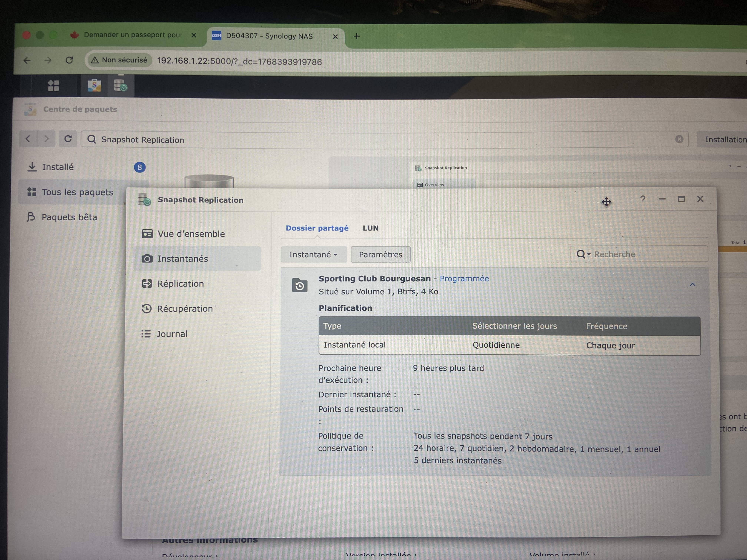Open Réplication in the Snapshot Replication sidebar

pyautogui.click(x=180, y=284)
